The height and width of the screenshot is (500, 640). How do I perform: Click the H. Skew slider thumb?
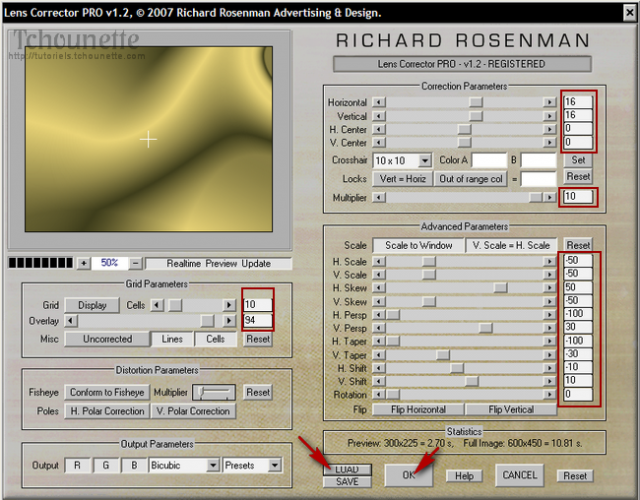500,288
